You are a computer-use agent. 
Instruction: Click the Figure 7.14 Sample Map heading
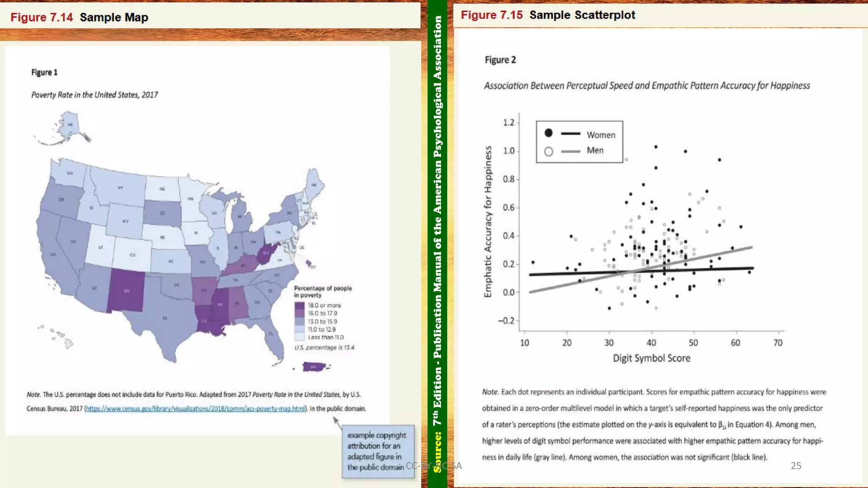point(79,17)
